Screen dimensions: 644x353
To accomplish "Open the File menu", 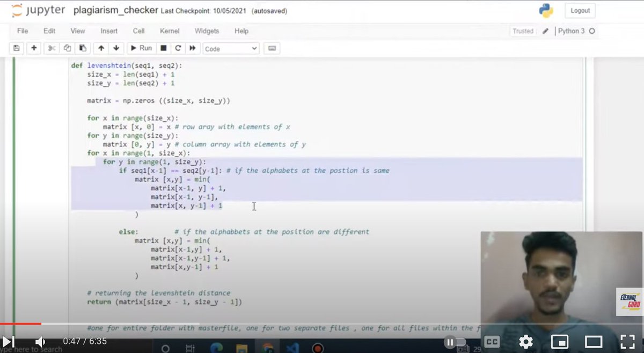I will click(23, 31).
